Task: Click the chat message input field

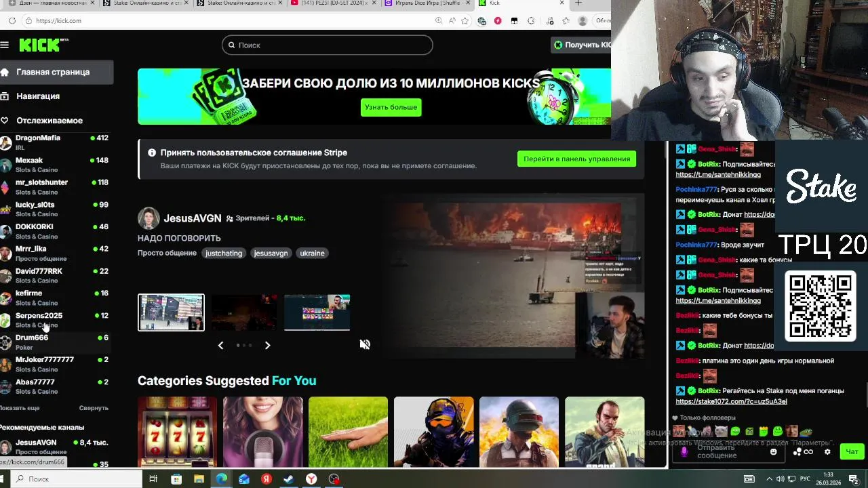Action: 729,451
